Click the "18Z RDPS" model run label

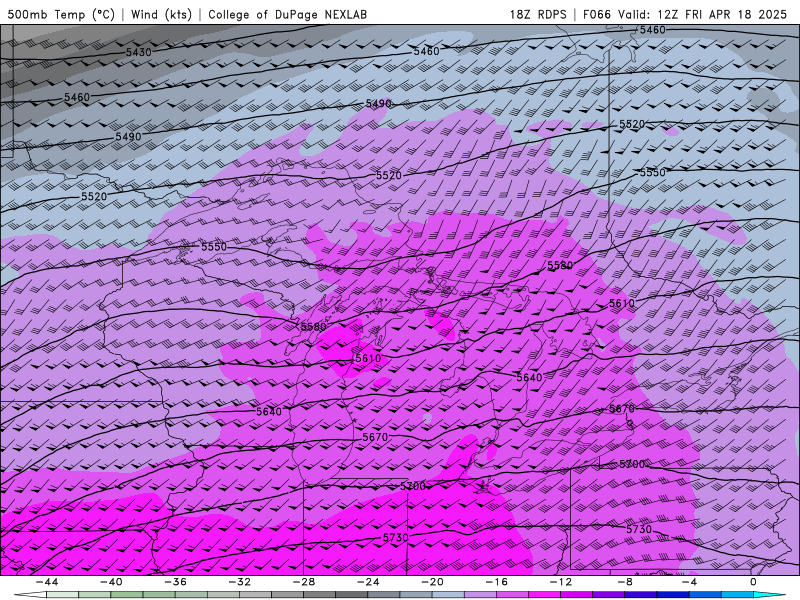[x=538, y=14]
